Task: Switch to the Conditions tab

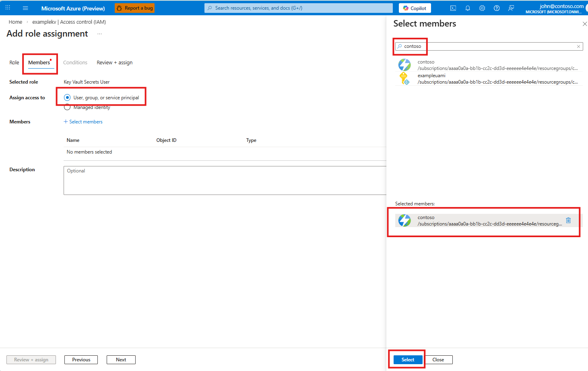Action: [x=75, y=63]
